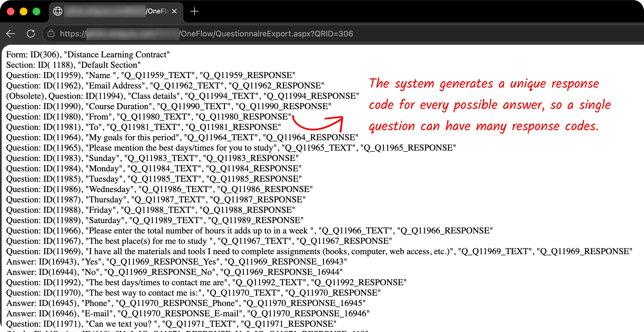Click the "Distance Learning Contract" form line

point(88,54)
